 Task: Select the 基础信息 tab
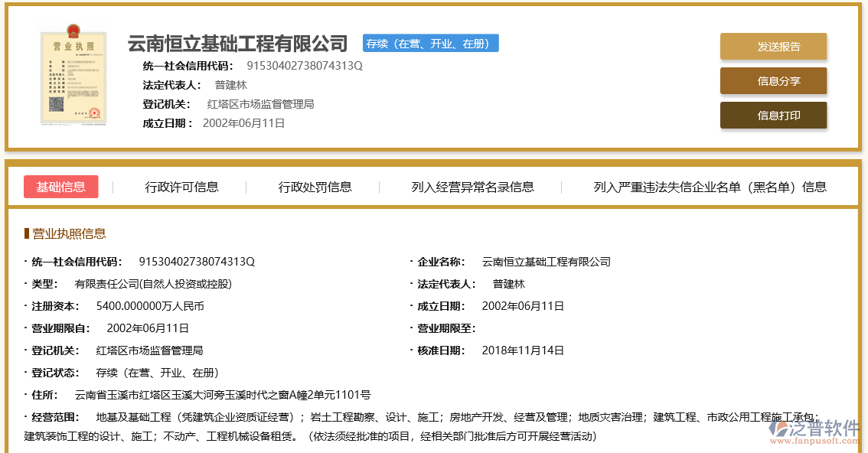(61, 187)
